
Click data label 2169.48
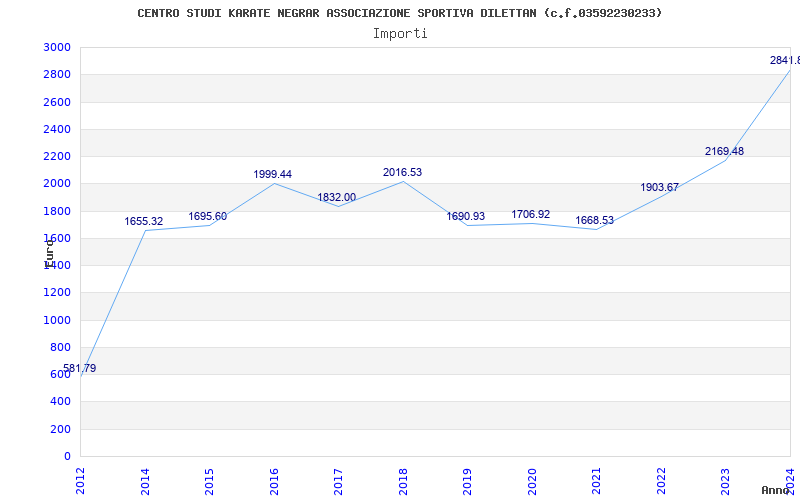pos(724,152)
